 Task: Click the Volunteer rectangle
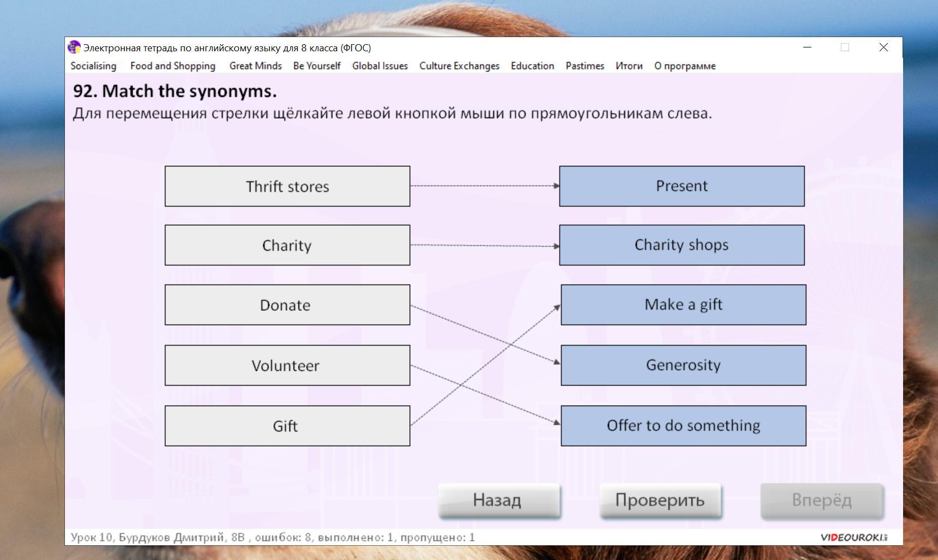click(x=288, y=365)
